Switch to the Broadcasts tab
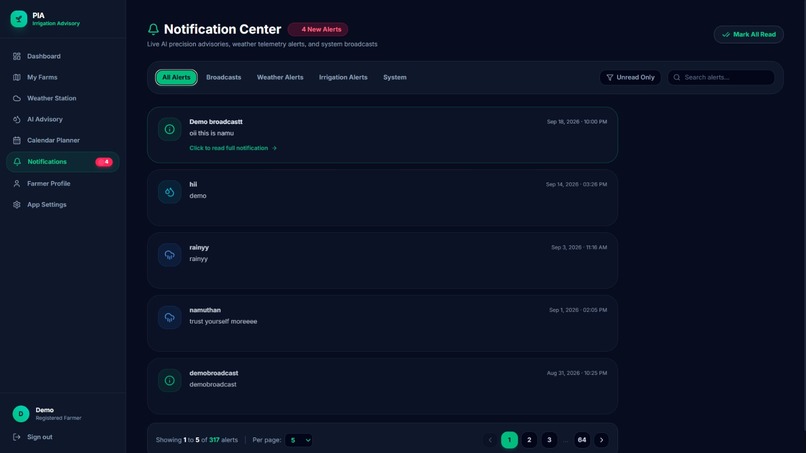The width and height of the screenshot is (806, 453). [x=224, y=77]
